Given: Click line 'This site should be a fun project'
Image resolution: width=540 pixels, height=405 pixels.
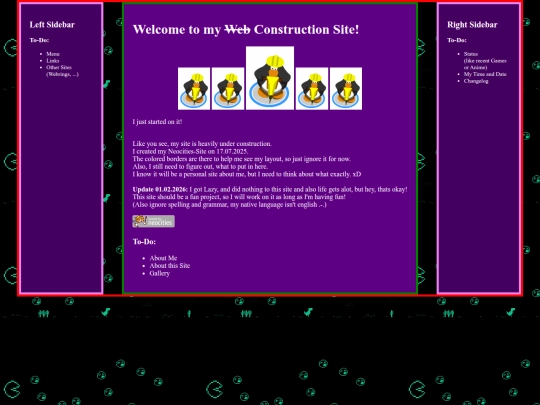Looking at the screenshot, I should coord(239,197).
